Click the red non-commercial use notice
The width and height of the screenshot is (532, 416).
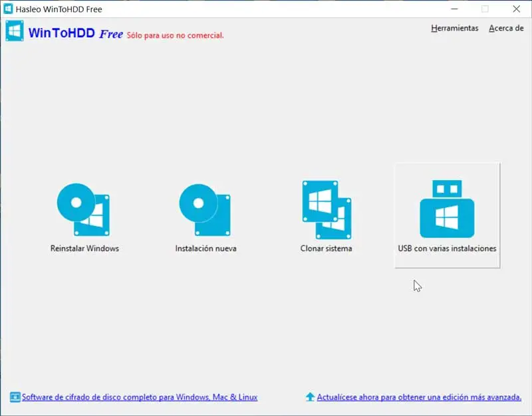[x=176, y=35]
